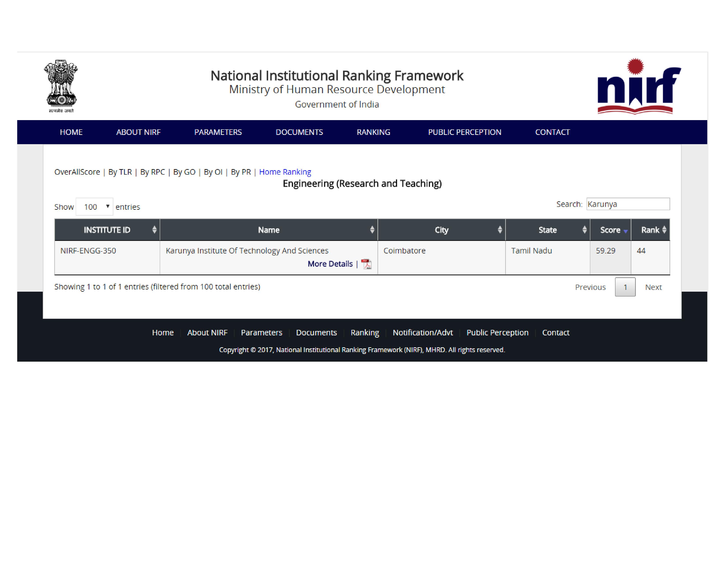Open the footer Documents link
Viewport: 728px width, 563px height.
tap(316, 333)
